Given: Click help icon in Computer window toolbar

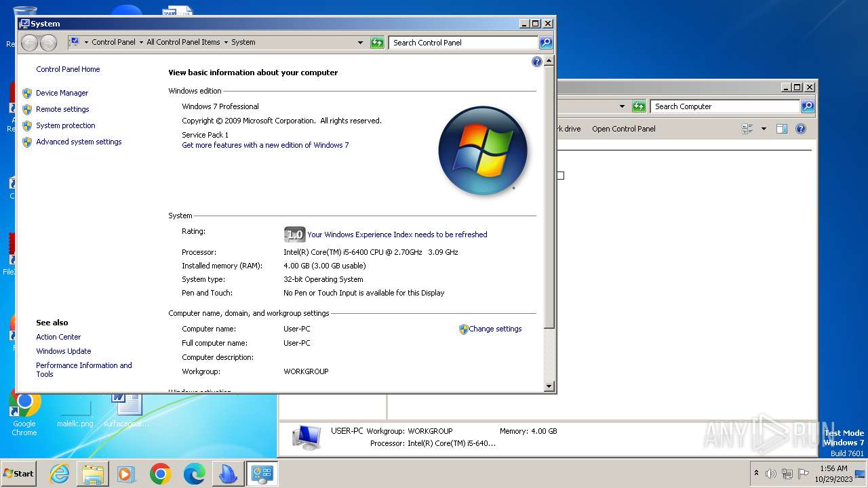Looking at the screenshot, I should coord(800,129).
